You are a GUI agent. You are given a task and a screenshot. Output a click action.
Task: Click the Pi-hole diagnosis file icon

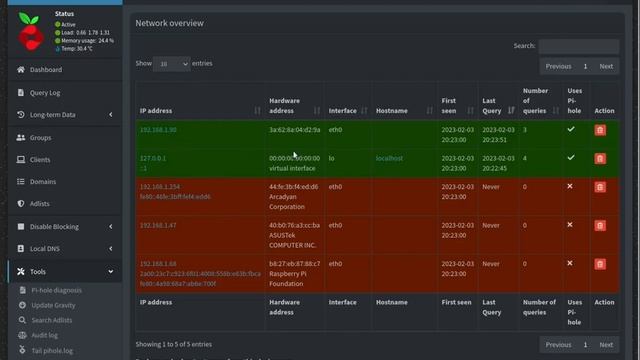click(x=22, y=290)
